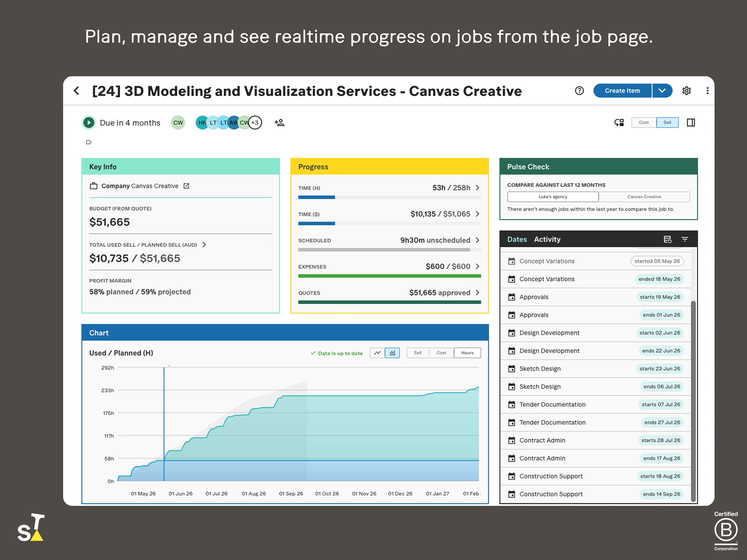Expand the Scheduled progress row chevron
Image resolution: width=747 pixels, height=560 pixels.
tap(477, 240)
